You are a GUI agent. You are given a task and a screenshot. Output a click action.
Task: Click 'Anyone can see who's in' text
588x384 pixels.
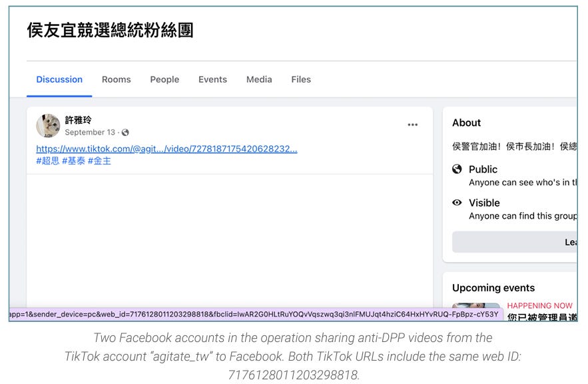pos(523,183)
